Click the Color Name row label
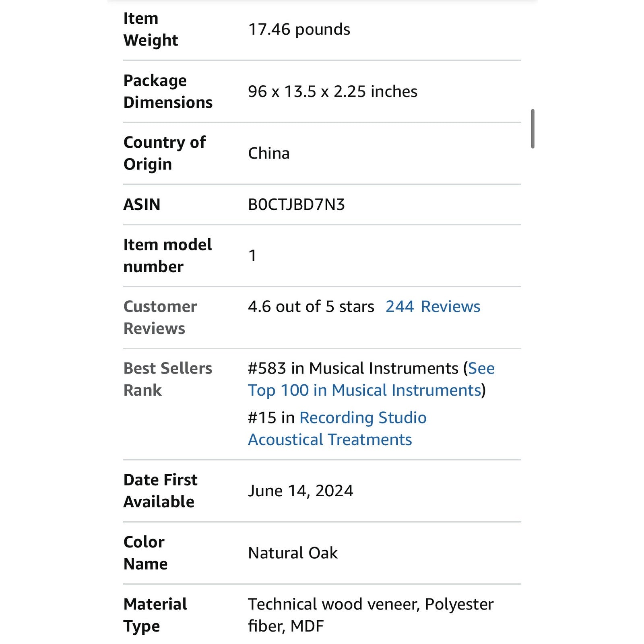 [x=145, y=553]
